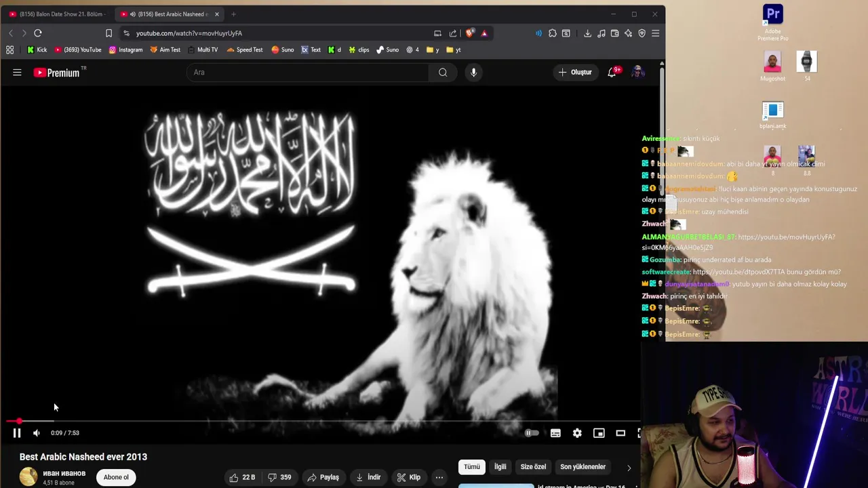Viewport: 868px width, 488px height.
Task: Open the player settings gear
Action: (x=577, y=433)
